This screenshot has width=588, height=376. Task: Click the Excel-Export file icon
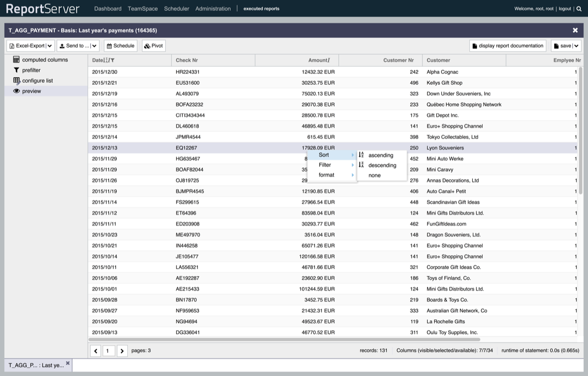pyautogui.click(x=12, y=46)
